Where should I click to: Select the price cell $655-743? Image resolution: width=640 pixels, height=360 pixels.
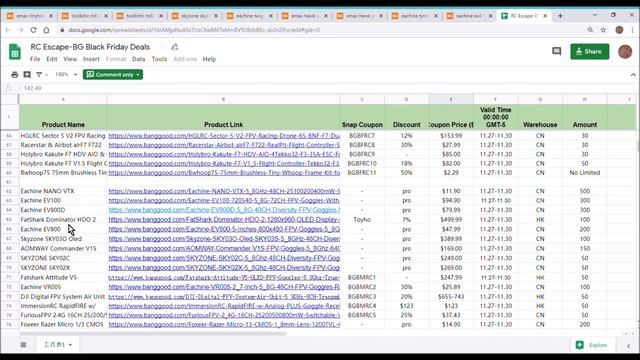tap(451, 297)
